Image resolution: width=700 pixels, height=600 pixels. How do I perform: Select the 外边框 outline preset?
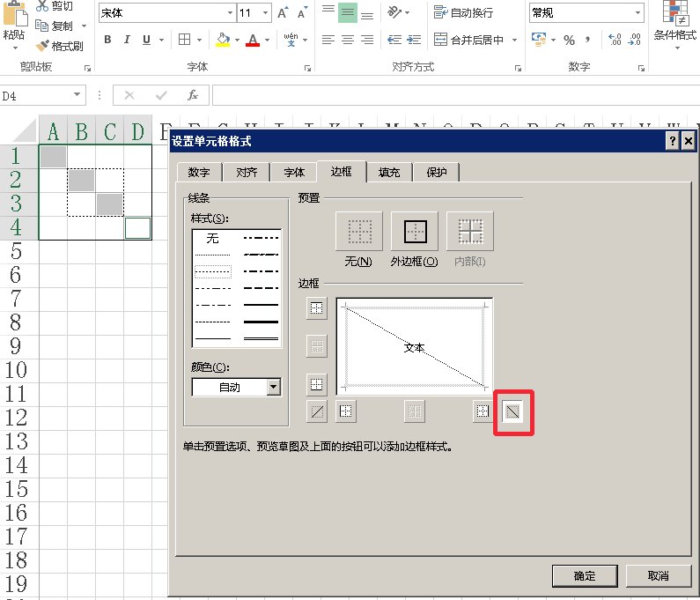pos(414,232)
